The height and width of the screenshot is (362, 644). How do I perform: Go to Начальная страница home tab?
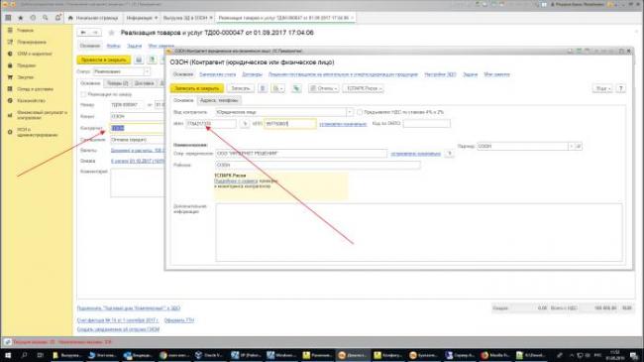93,18
